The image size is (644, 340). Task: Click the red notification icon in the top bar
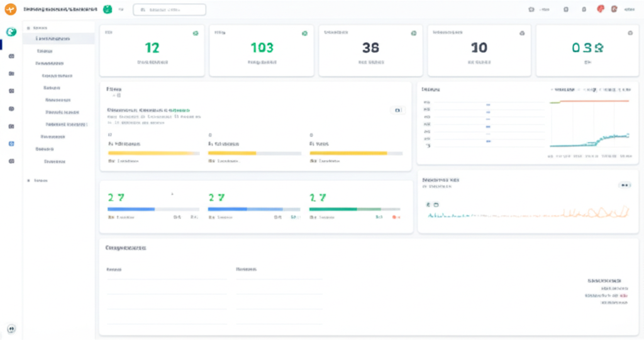click(601, 9)
